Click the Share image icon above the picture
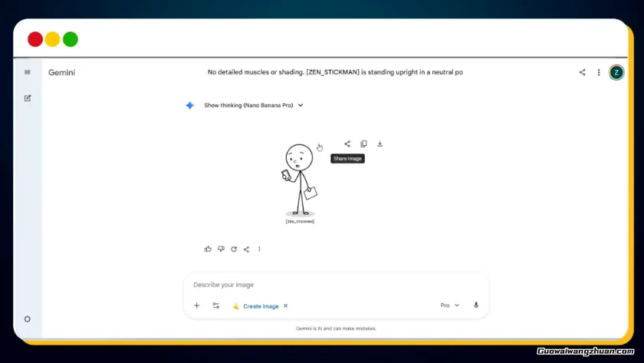This screenshot has width=644, height=363. tap(347, 144)
